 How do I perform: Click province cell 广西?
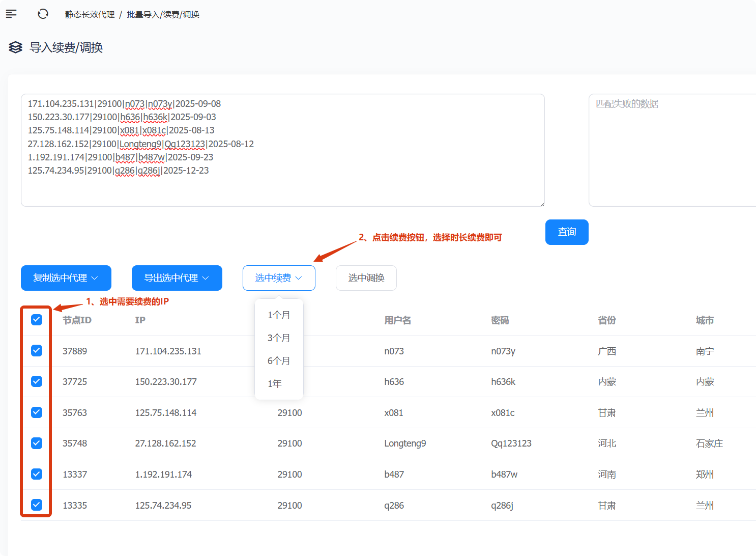pos(607,351)
